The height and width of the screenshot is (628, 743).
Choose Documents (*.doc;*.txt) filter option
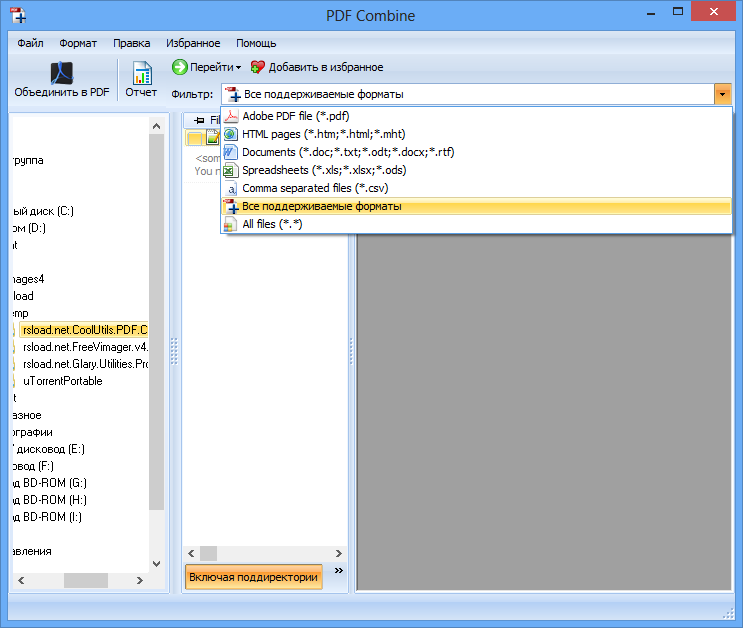(477, 152)
